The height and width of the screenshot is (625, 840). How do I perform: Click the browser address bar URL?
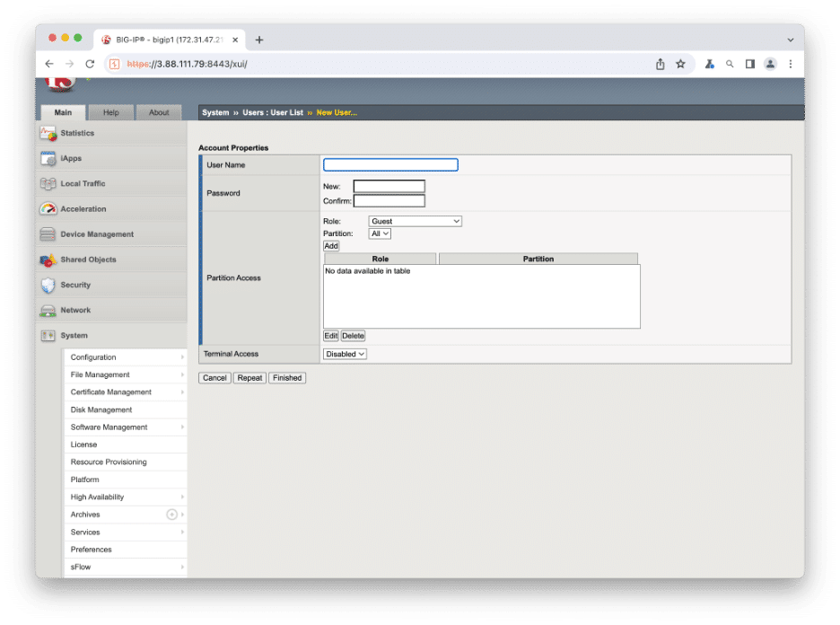[x=187, y=64]
